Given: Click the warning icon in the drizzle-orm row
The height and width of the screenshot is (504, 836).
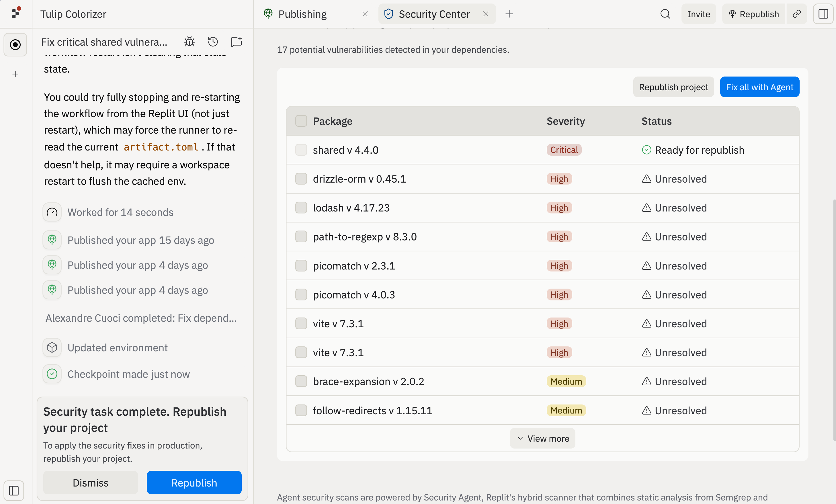Looking at the screenshot, I should [646, 179].
